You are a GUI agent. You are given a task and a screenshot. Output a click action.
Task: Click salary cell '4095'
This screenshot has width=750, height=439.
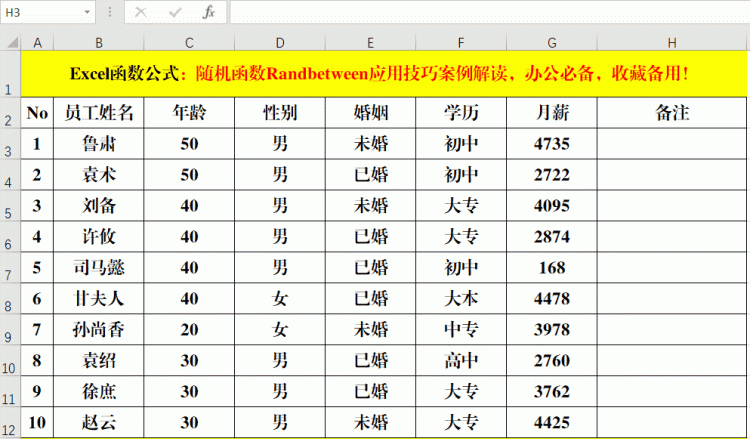552,206
